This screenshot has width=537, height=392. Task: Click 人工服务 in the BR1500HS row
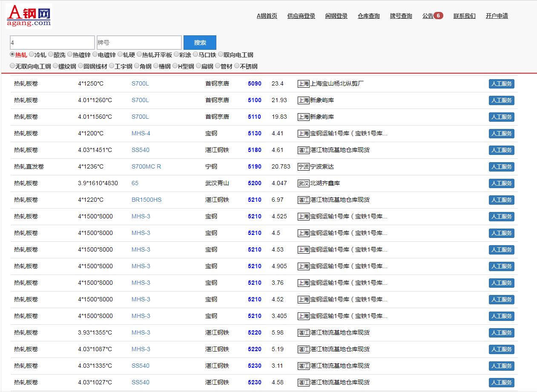(501, 200)
